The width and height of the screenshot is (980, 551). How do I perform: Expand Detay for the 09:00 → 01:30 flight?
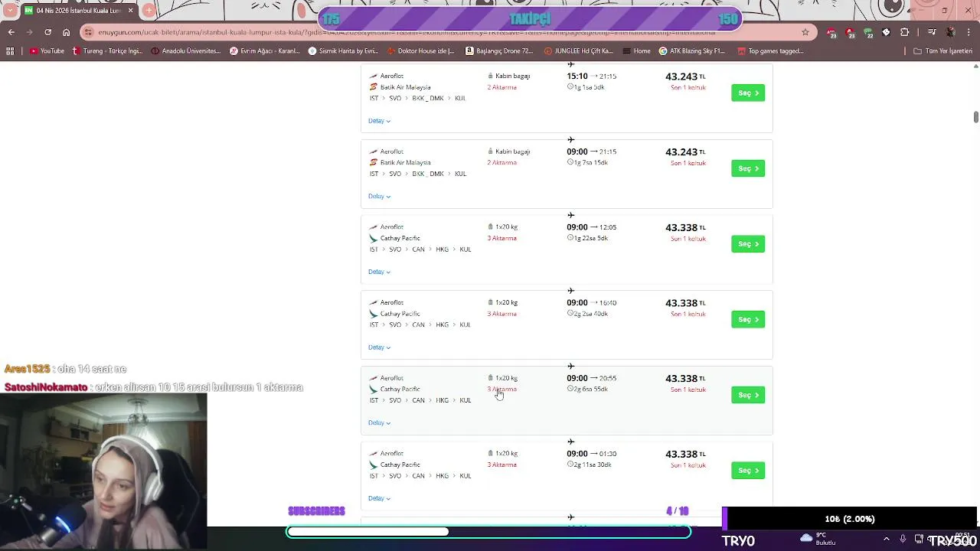379,498
